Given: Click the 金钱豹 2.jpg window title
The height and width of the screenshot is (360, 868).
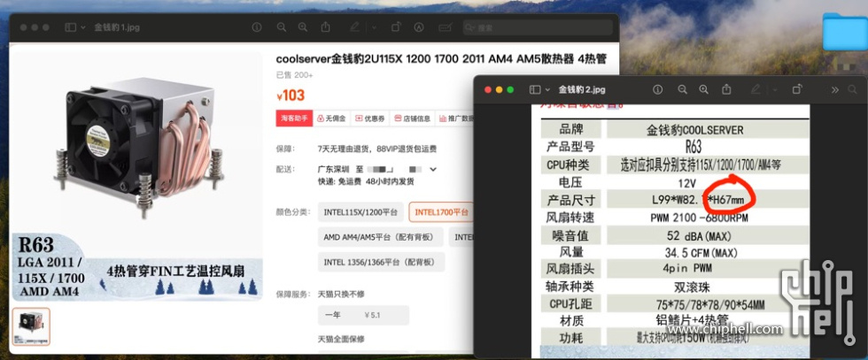Looking at the screenshot, I should pos(583,89).
